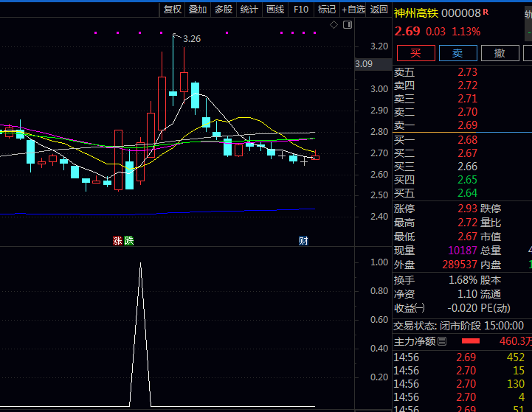Image resolution: width=532 pixels, height=412 pixels.
Task: Select 卖五 ask price 2.73
Action: [x=467, y=72]
